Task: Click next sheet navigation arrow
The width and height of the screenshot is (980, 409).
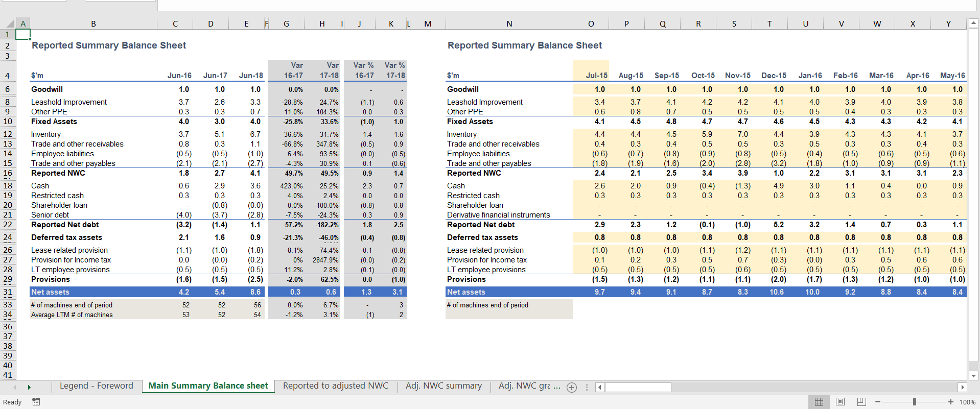Action: 29,388
